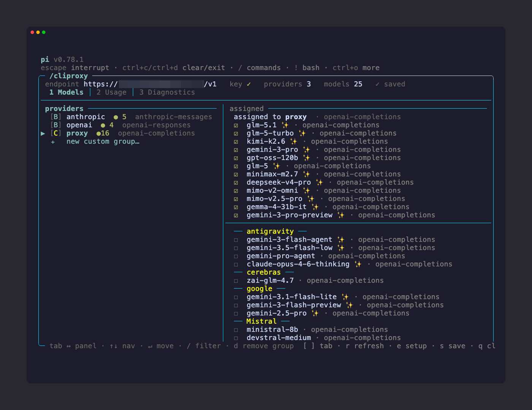
Task: Uncheck the glm-5-turbo model checkbox
Action: pyautogui.click(x=236, y=134)
